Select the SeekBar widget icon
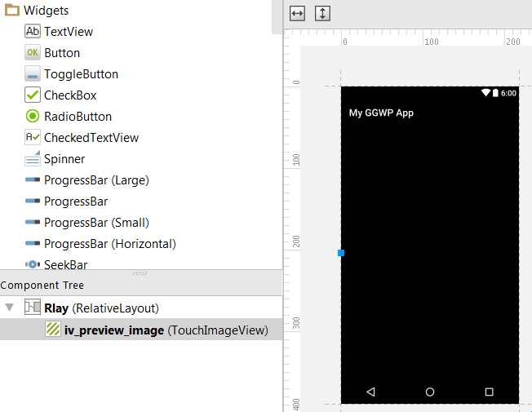Image resolution: width=532 pixels, height=412 pixels. [33, 264]
